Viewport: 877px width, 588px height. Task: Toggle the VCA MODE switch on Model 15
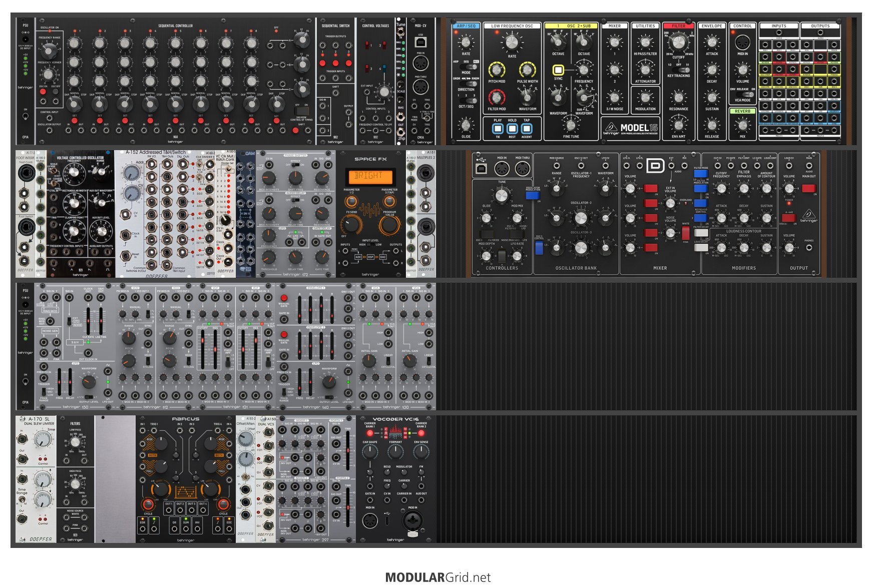(x=745, y=94)
